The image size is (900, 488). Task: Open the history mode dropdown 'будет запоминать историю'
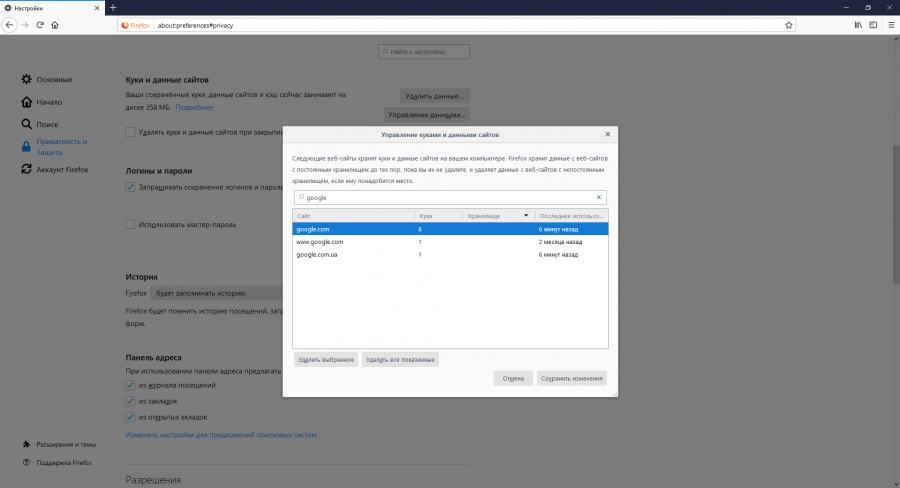pos(215,293)
